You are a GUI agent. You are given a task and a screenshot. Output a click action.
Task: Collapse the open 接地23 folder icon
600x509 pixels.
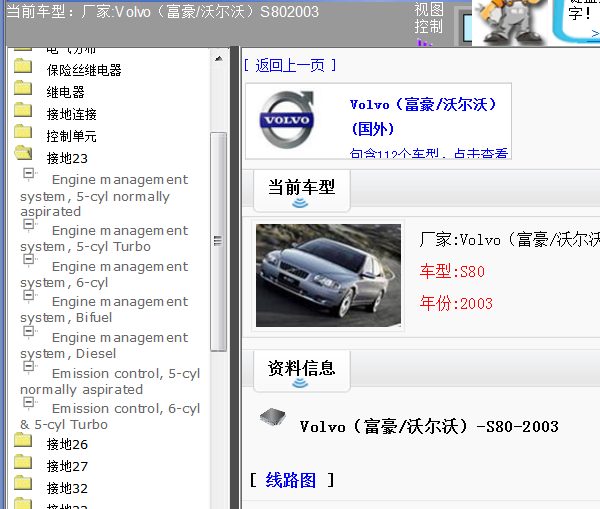[x=23, y=153]
